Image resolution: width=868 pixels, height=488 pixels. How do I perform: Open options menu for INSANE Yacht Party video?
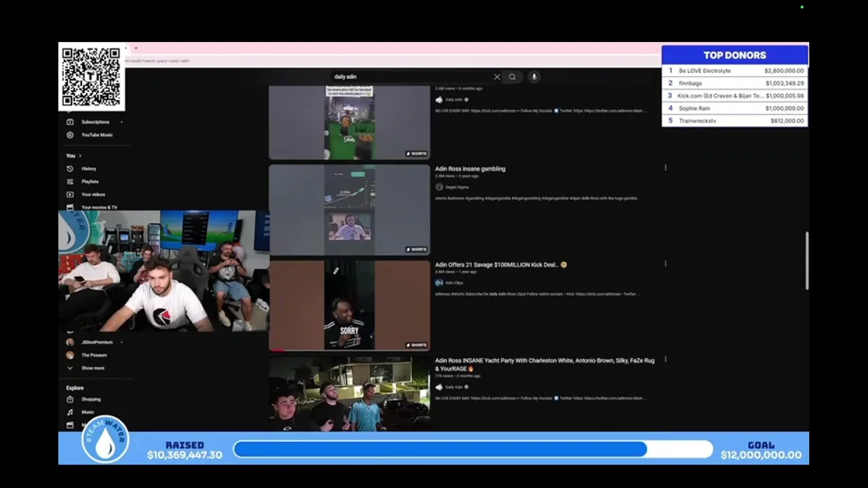665,359
